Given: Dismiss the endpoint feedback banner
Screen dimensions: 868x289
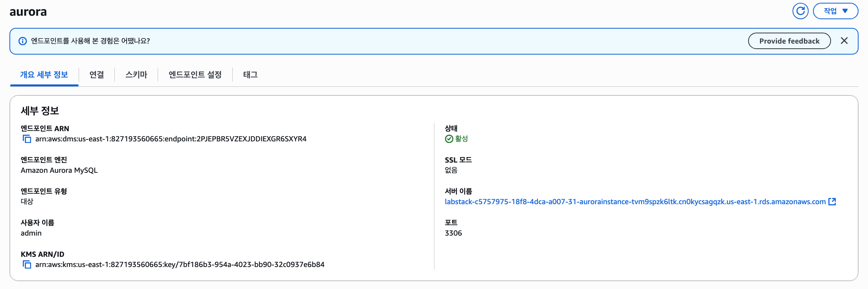Looking at the screenshot, I should tap(844, 41).
